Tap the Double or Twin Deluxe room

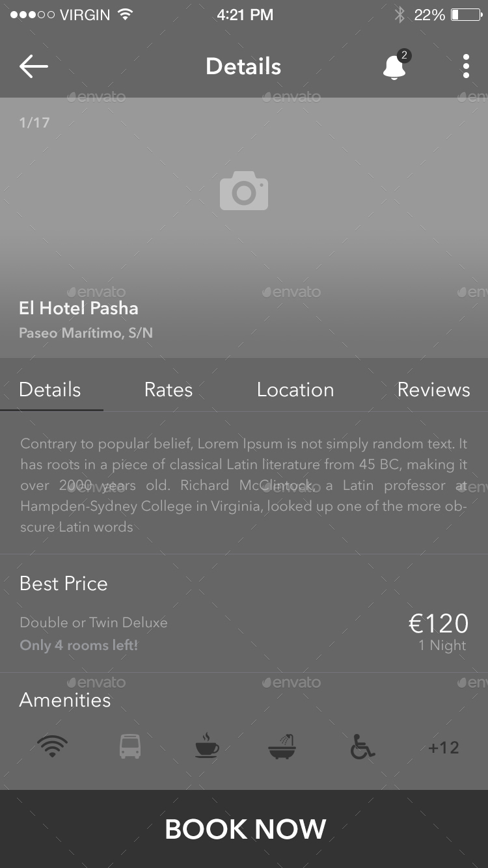coord(93,623)
